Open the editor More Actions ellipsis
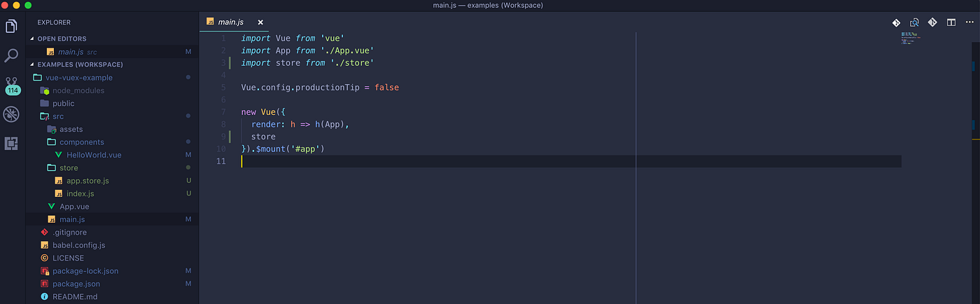 tap(969, 22)
